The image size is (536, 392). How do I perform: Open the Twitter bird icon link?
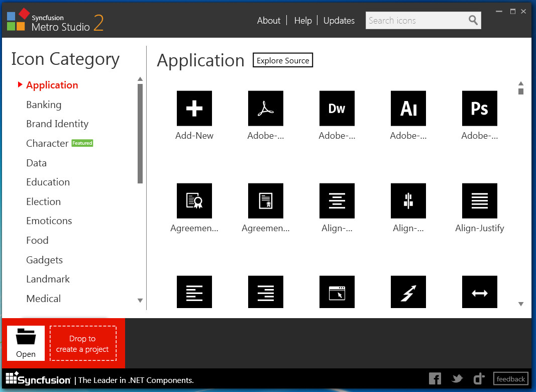pos(457,378)
